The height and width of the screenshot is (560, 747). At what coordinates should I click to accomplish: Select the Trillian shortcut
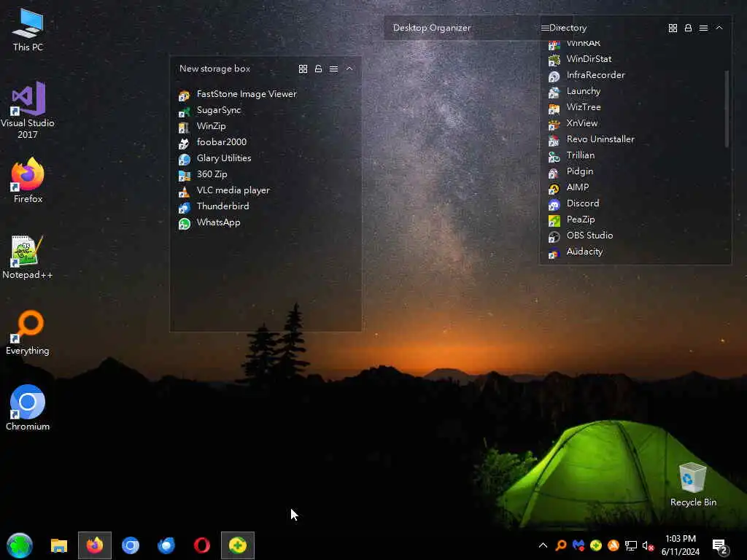point(571,156)
